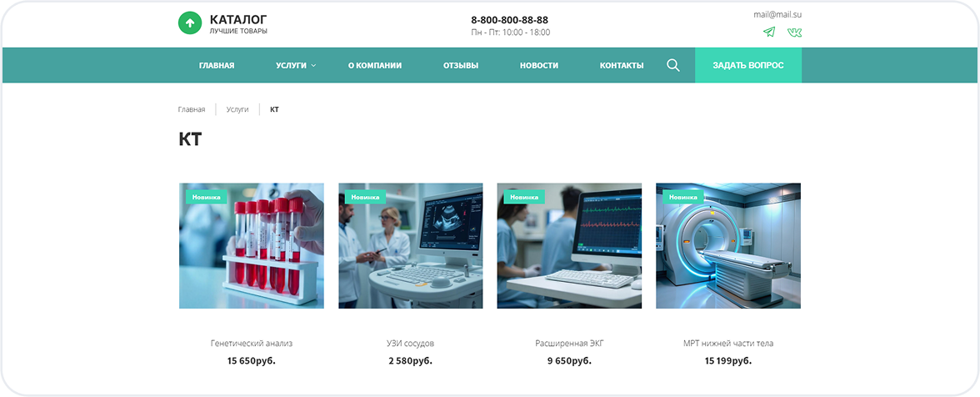This screenshot has width=980, height=397.
Task: Click the Главная breadcrumb link
Action: pyautogui.click(x=192, y=109)
